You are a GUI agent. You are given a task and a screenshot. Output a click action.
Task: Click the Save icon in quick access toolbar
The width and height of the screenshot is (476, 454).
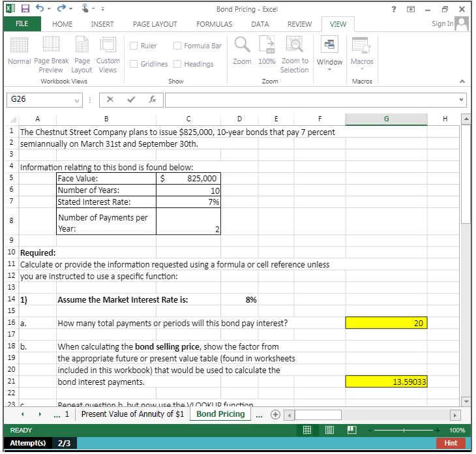point(25,8)
